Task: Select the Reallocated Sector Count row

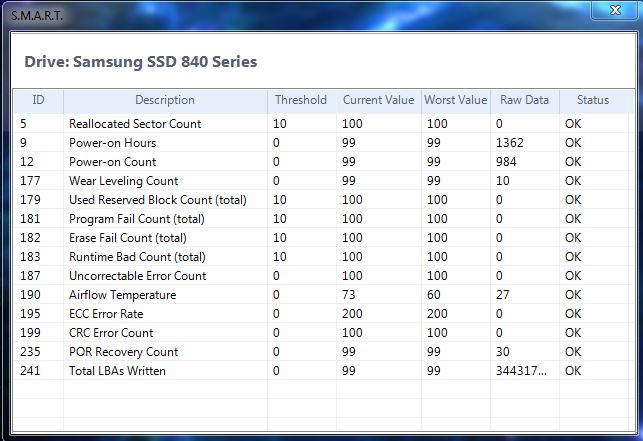Action: [x=322, y=123]
